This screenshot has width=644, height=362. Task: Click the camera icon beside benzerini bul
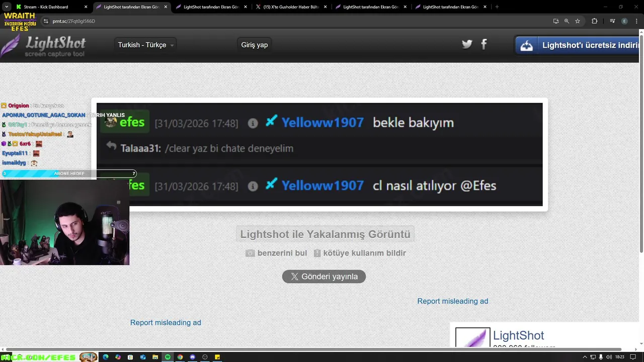coord(250,253)
